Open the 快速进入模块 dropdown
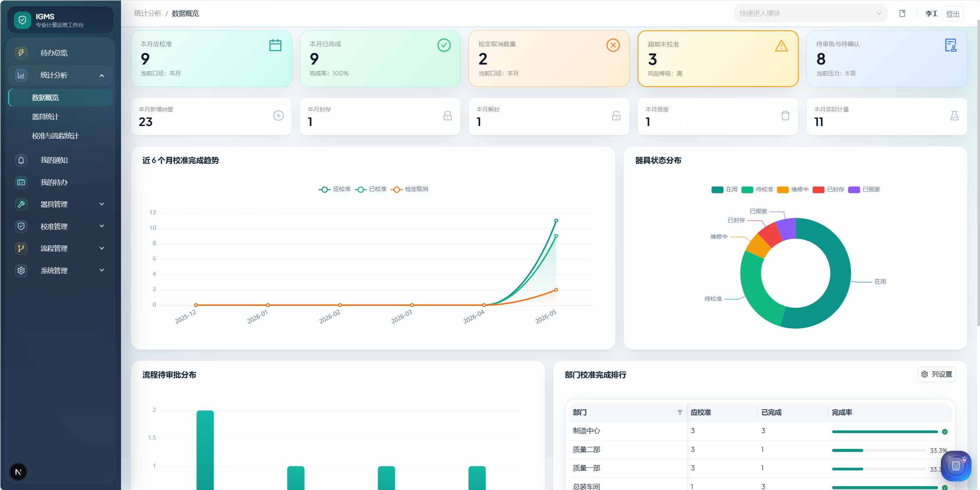 pyautogui.click(x=810, y=13)
